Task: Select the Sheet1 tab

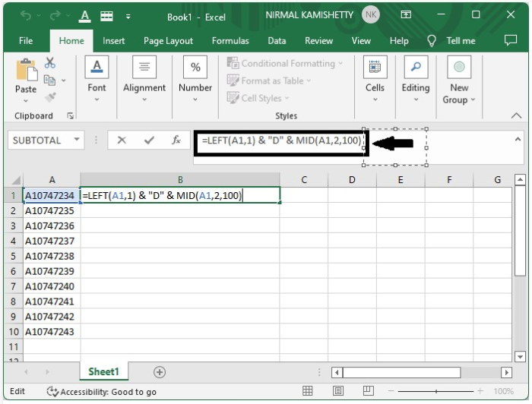Action: (x=104, y=371)
